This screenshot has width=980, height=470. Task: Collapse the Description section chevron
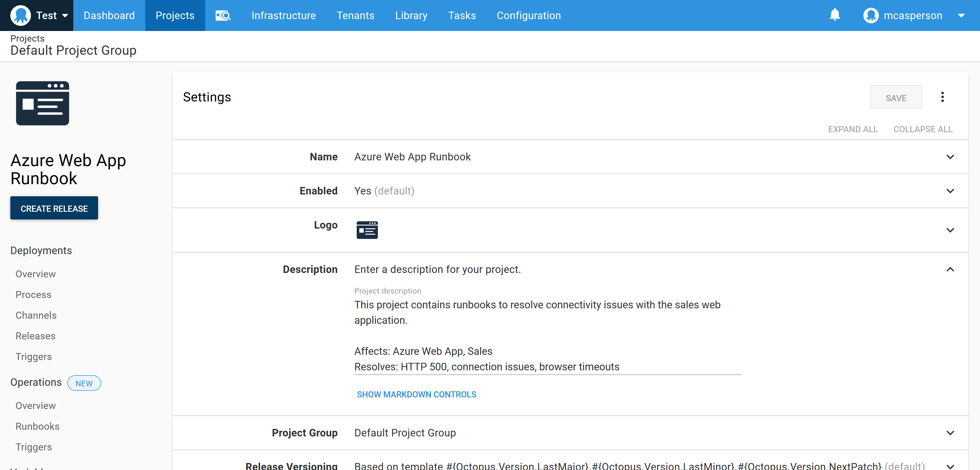click(x=950, y=269)
